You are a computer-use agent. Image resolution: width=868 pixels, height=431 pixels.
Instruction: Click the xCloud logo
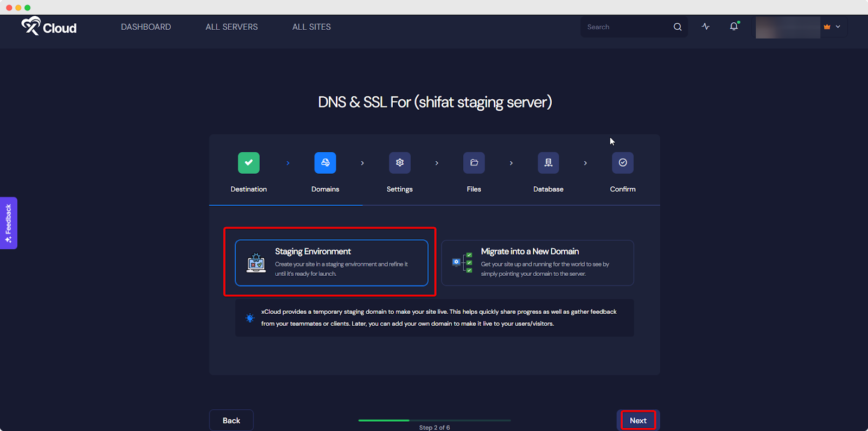coord(49,27)
